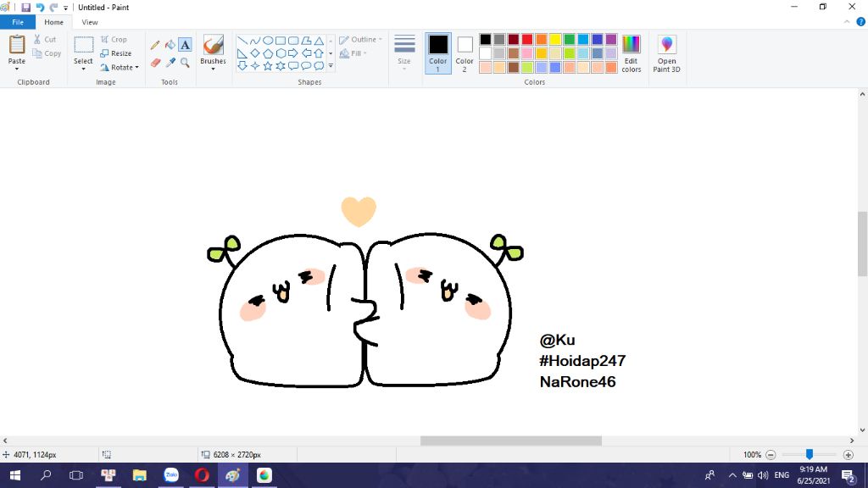Open the Windows Start menu
The height and width of the screenshot is (488, 868).
coord(15,475)
